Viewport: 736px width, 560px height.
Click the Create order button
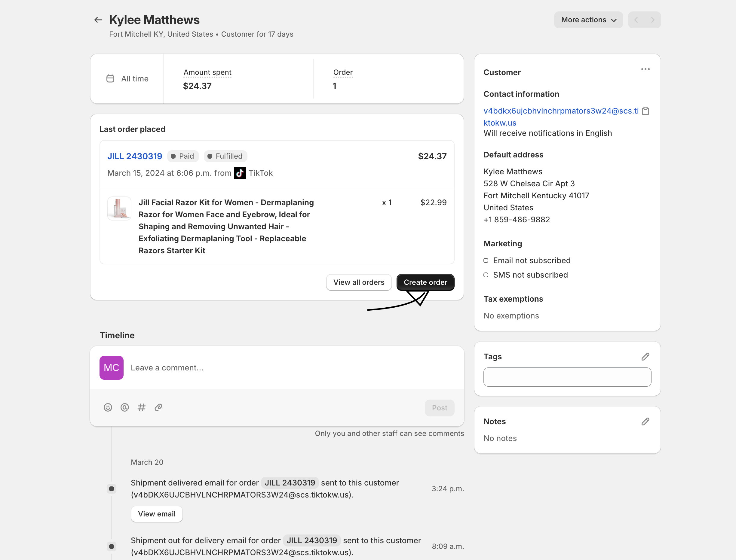point(425,282)
